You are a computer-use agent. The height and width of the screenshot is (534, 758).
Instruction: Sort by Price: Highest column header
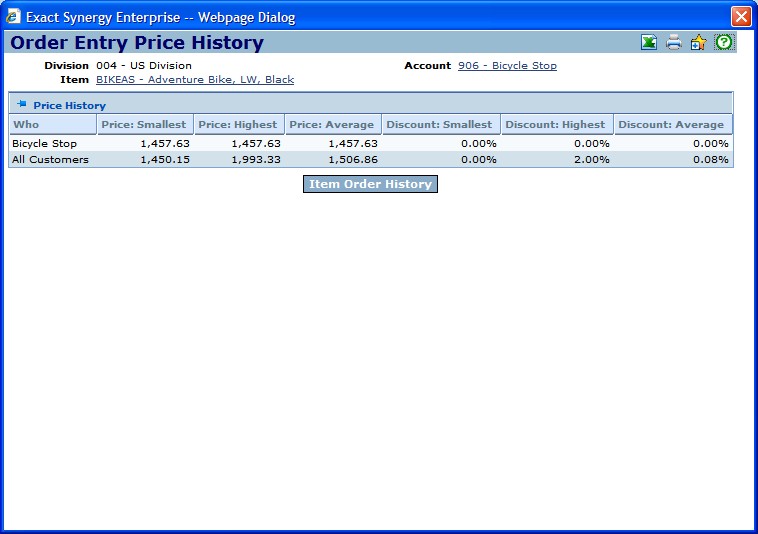pos(239,125)
